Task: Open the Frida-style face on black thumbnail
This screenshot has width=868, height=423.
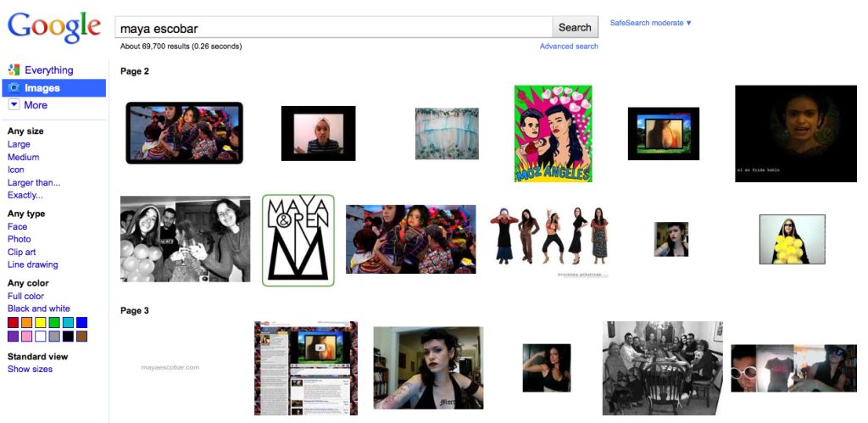Action: [795, 133]
